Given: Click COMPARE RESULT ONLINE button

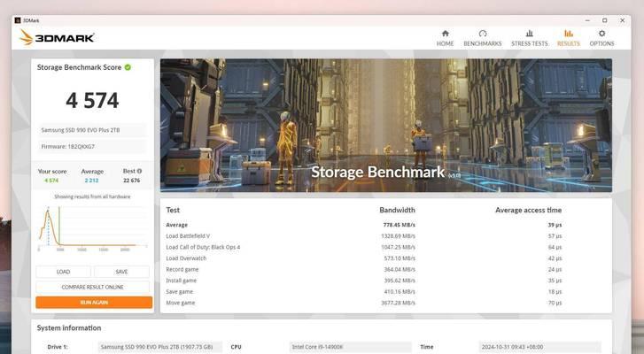Looking at the screenshot, I should click(x=92, y=287).
